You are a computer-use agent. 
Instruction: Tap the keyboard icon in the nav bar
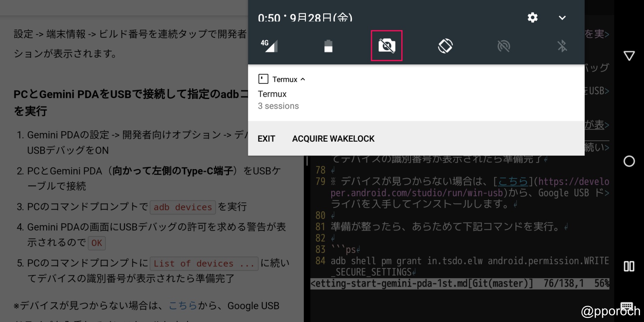pyautogui.click(x=627, y=306)
